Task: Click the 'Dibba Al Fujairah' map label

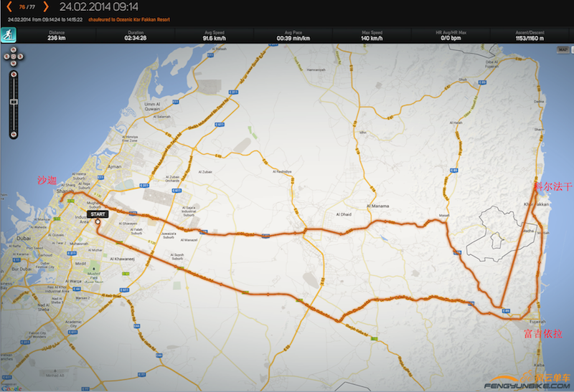Action: click(491, 64)
